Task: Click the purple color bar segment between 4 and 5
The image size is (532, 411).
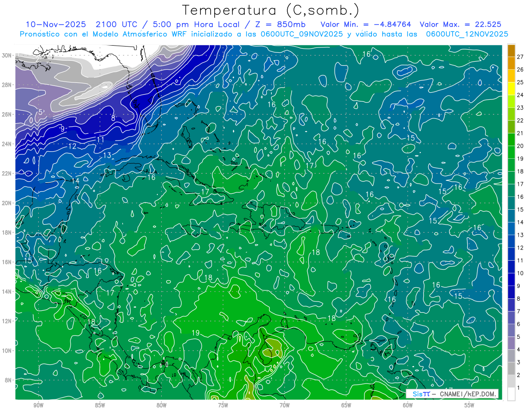Action: pyautogui.click(x=511, y=343)
